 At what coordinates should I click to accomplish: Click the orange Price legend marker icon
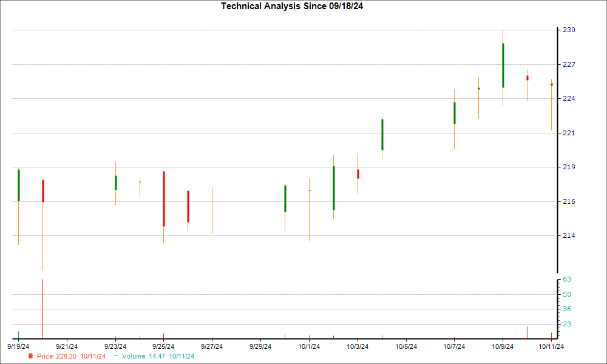pos(31,356)
